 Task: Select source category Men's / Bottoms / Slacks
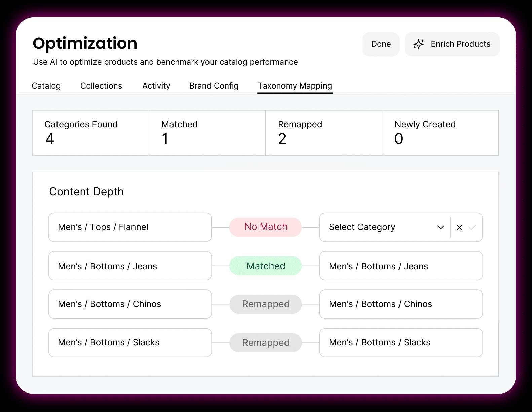pos(130,343)
